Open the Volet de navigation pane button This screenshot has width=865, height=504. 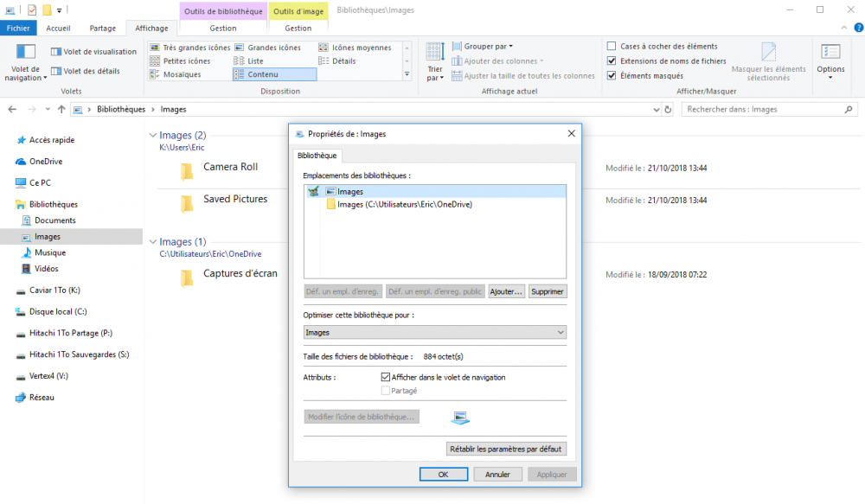pos(25,63)
